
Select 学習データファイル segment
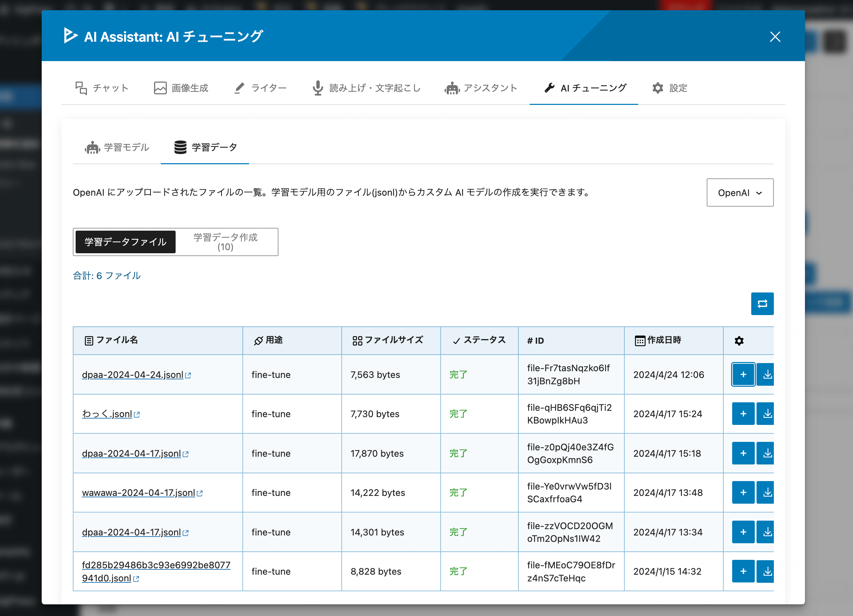(125, 242)
